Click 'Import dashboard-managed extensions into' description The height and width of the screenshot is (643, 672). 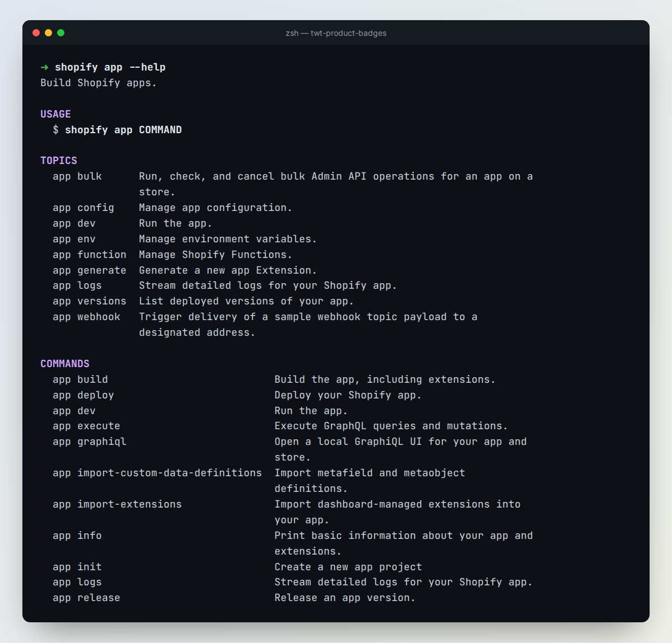pos(398,504)
